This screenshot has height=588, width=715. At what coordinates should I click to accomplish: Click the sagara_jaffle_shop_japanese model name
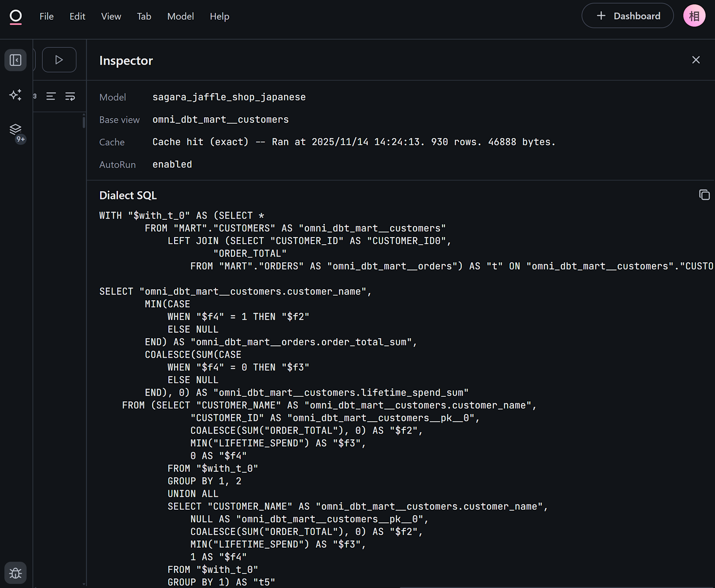click(229, 97)
